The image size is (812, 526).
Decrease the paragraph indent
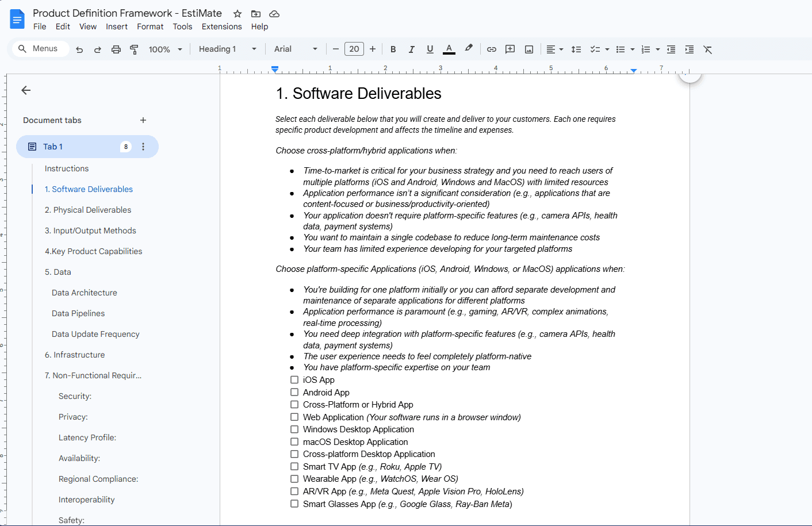(x=671, y=49)
